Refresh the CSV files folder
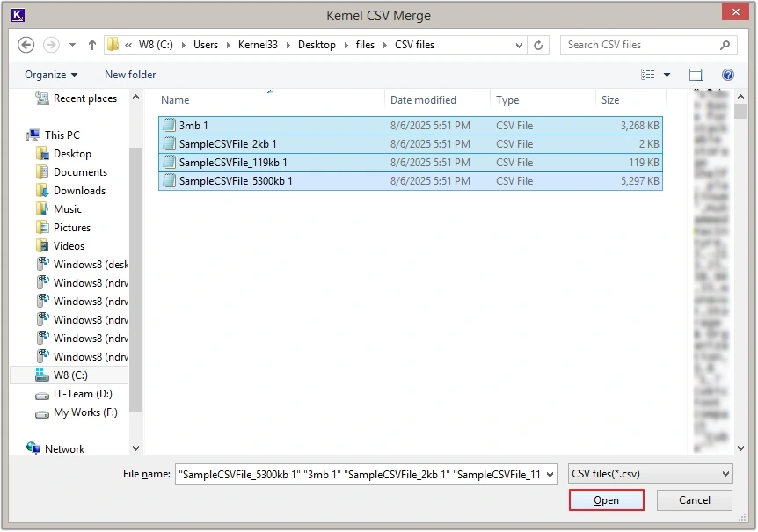Image resolution: width=758 pixels, height=532 pixels. [538, 45]
